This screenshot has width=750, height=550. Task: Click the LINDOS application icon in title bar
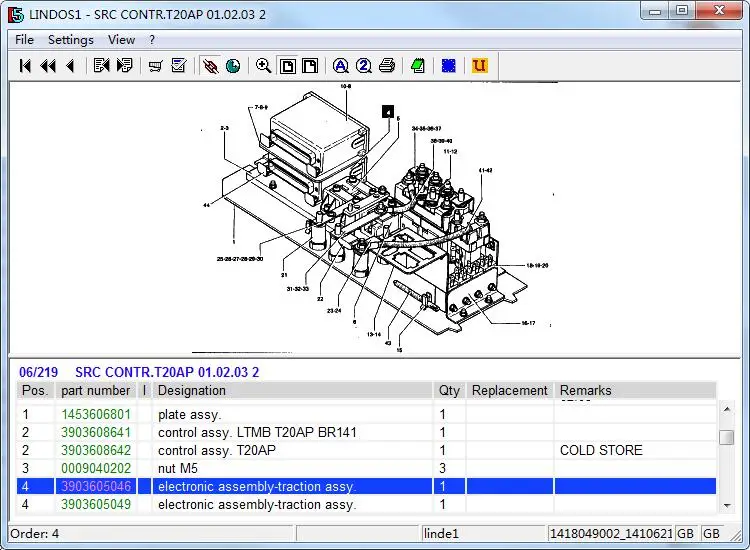[x=15, y=14]
